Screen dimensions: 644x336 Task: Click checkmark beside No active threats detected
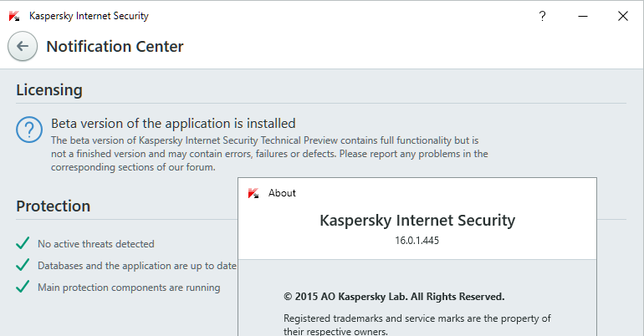pos(23,243)
